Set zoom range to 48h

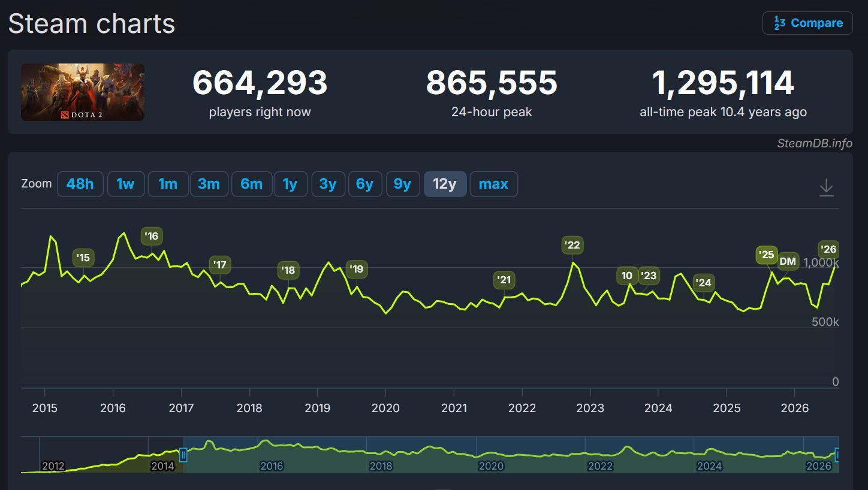click(x=80, y=184)
